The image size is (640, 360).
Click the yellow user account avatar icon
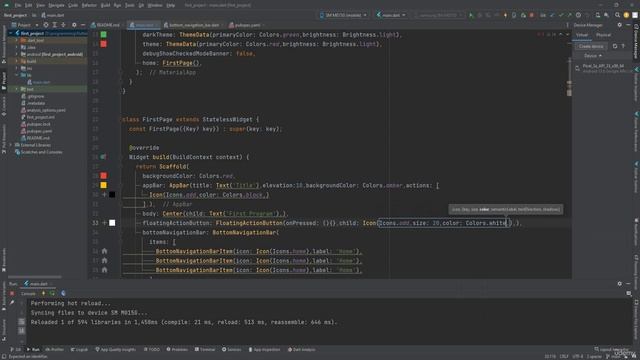626,15
